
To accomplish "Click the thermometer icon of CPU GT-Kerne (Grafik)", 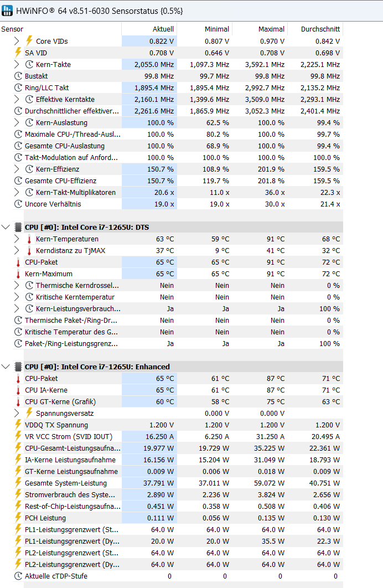I will pyautogui.click(x=18, y=402).
